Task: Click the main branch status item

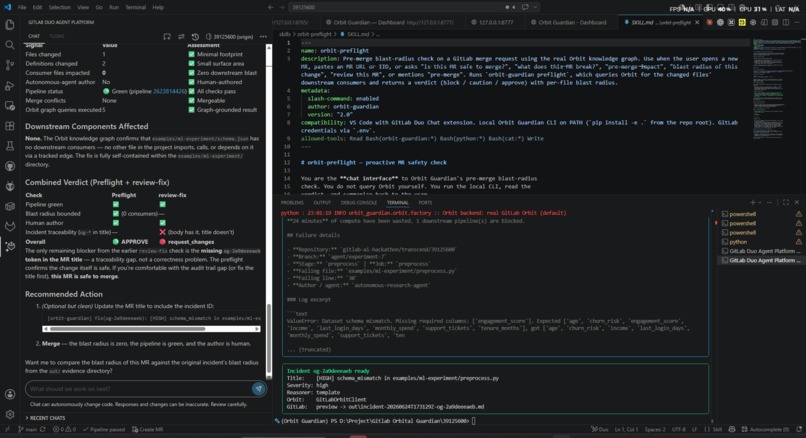Action: (x=28, y=429)
